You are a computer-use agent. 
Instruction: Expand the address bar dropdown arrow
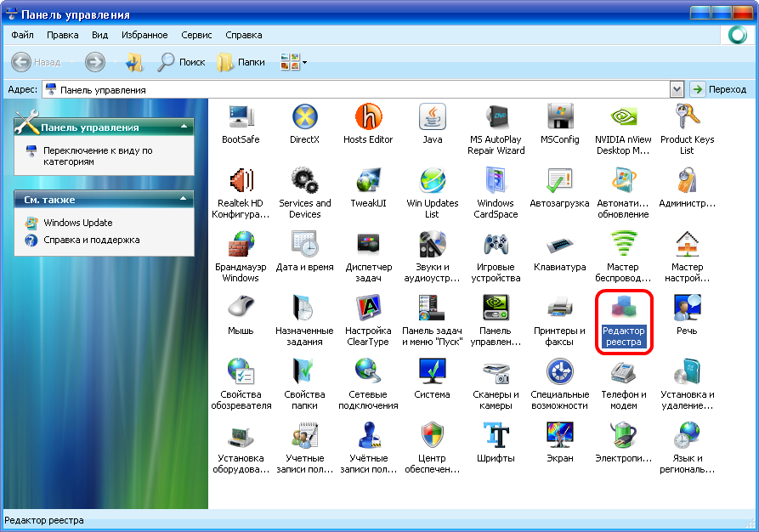click(x=677, y=89)
